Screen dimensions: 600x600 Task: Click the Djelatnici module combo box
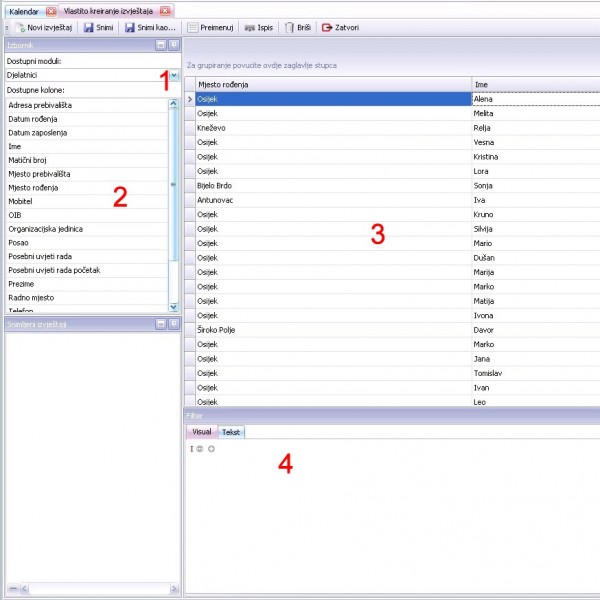(x=92, y=75)
